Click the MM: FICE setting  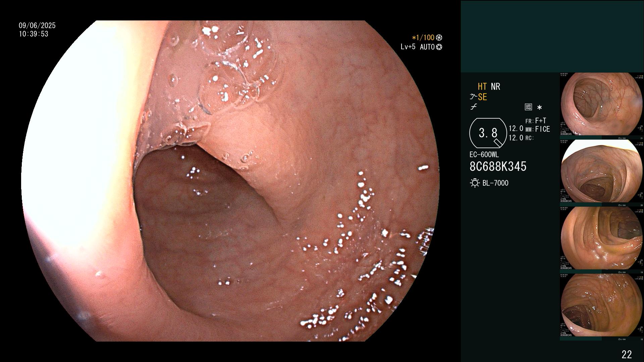tap(537, 129)
